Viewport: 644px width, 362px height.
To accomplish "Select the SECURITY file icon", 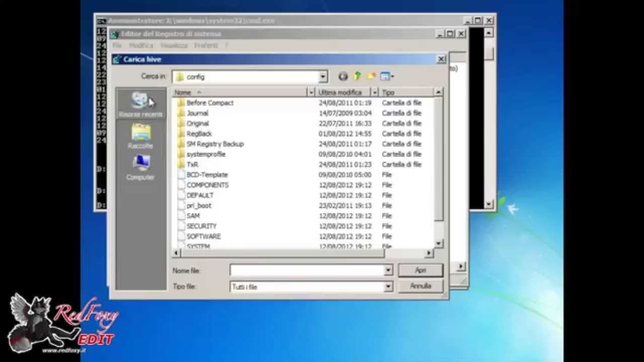I will click(182, 226).
